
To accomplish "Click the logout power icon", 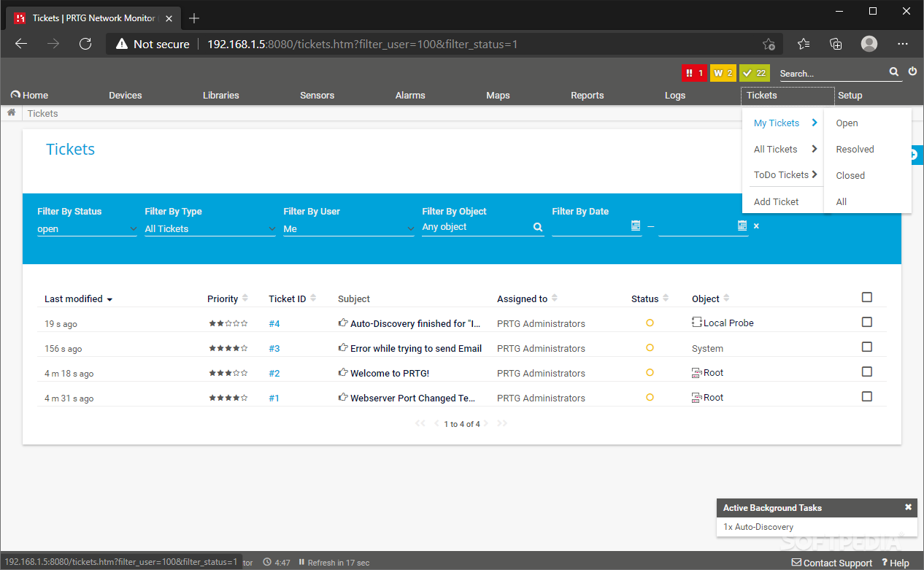I will pyautogui.click(x=912, y=72).
